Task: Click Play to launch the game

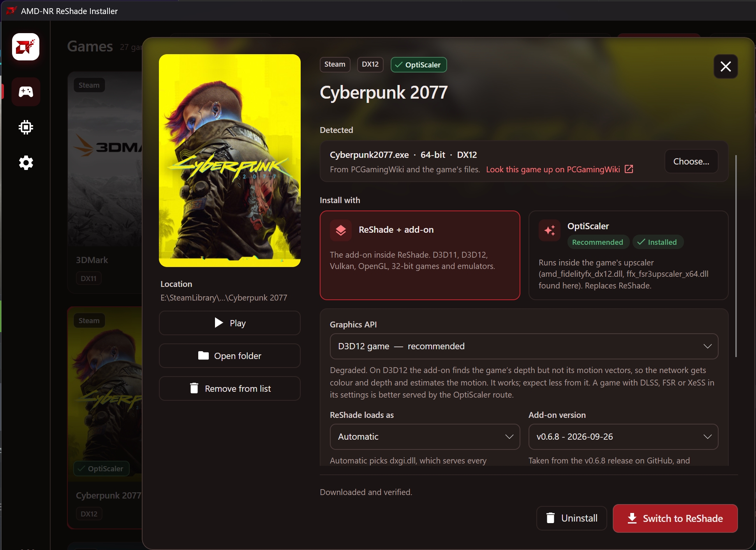Action: pyautogui.click(x=230, y=323)
